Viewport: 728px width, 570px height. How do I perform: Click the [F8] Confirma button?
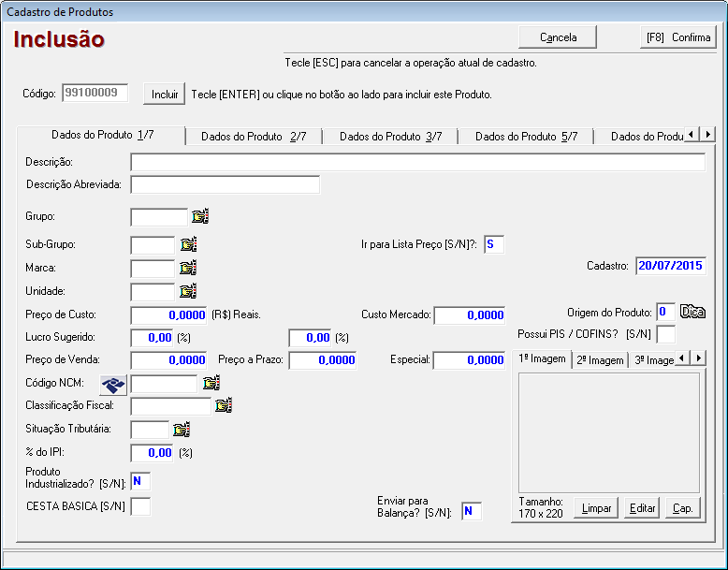coord(678,37)
